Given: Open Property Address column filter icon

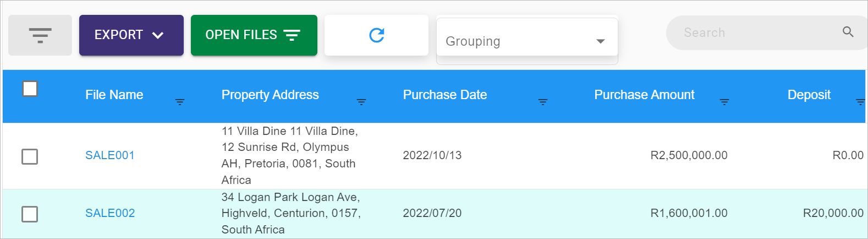Looking at the screenshot, I should click(x=361, y=102).
